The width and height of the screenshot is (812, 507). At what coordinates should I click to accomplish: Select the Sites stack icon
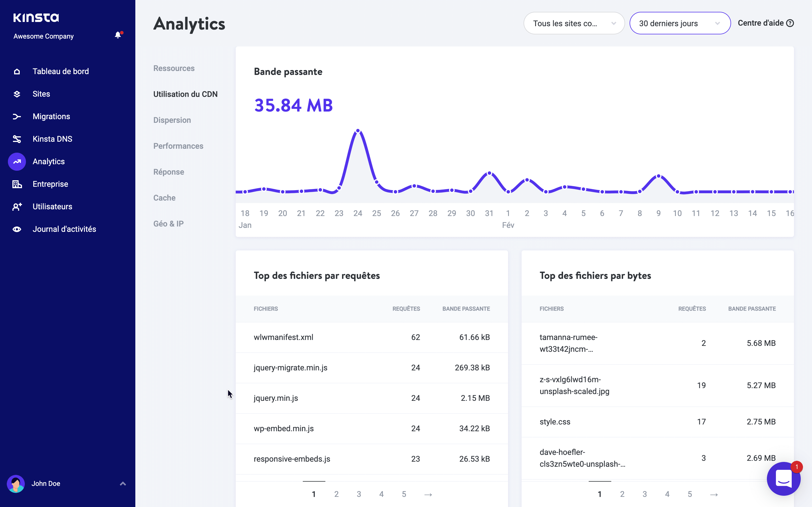17,94
